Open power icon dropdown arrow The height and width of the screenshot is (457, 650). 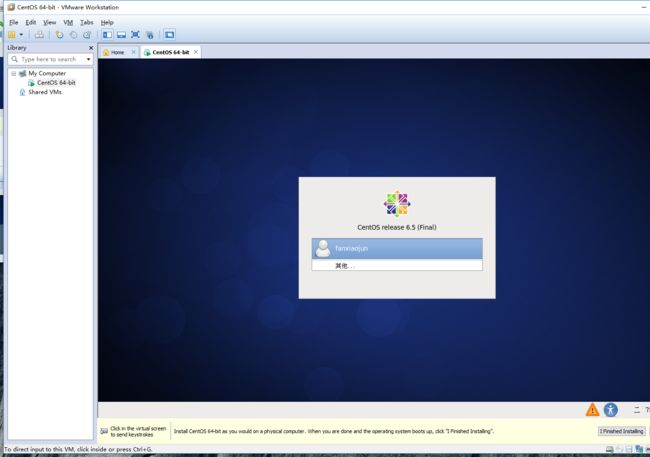[x=21, y=34]
